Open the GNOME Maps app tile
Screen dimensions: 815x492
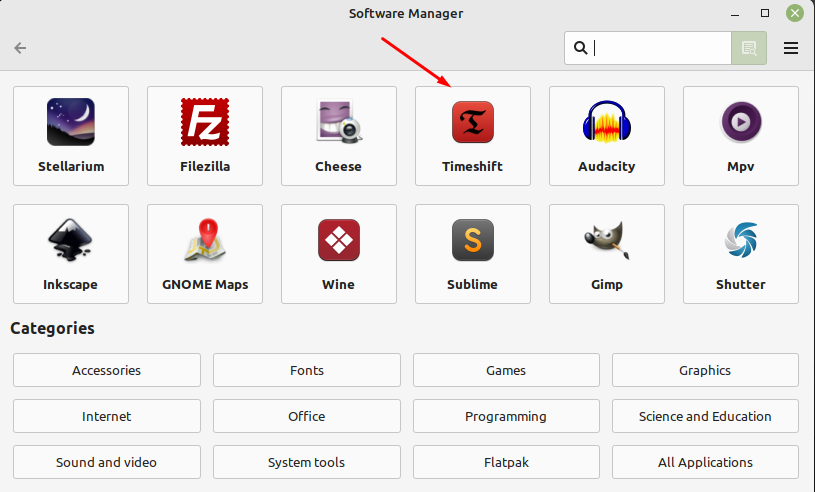click(x=205, y=254)
